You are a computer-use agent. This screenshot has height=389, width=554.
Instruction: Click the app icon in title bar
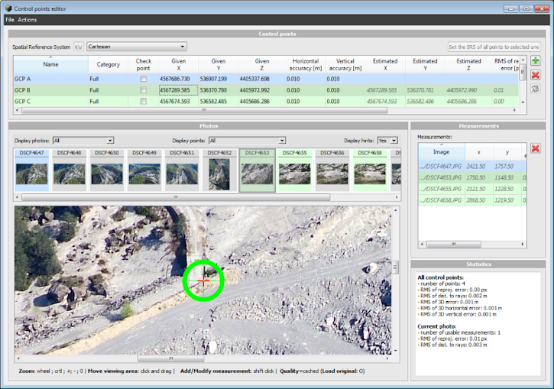[x=8, y=8]
